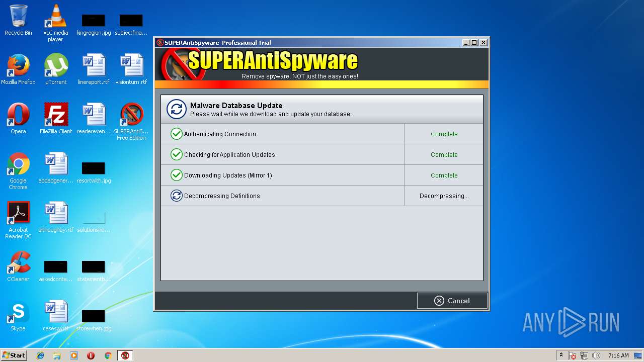Click the Authenticating Connection status Complete text
644x362 pixels.
tap(444, 134)
